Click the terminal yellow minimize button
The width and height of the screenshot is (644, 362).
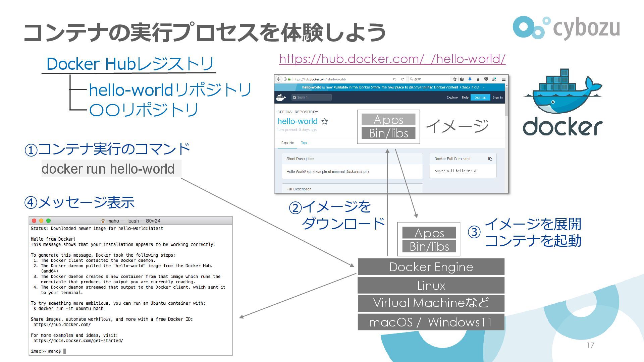[x=41, y=221]
